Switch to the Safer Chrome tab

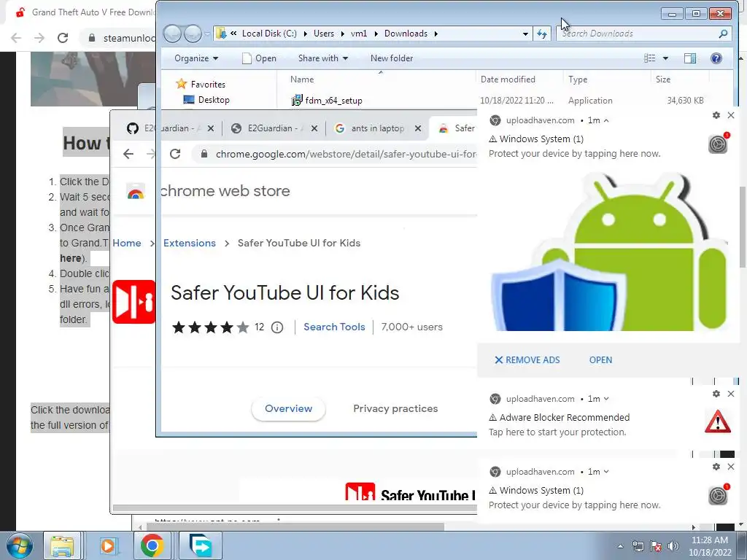pyautogui.click(x=457, y=128)
